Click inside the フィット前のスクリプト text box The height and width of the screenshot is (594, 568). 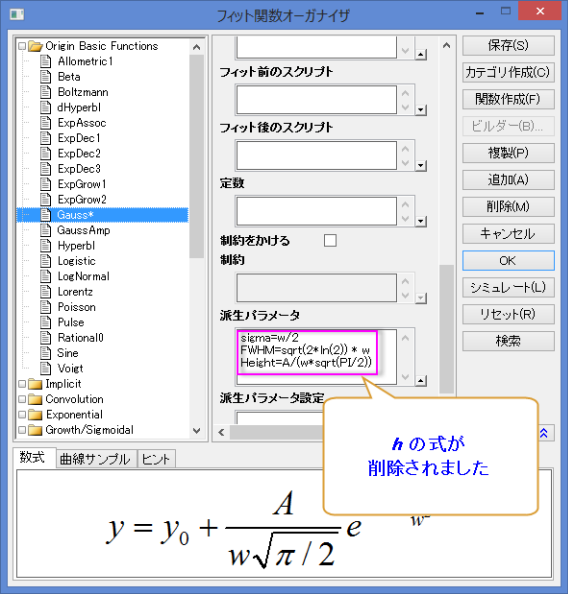tap(317, 100)
